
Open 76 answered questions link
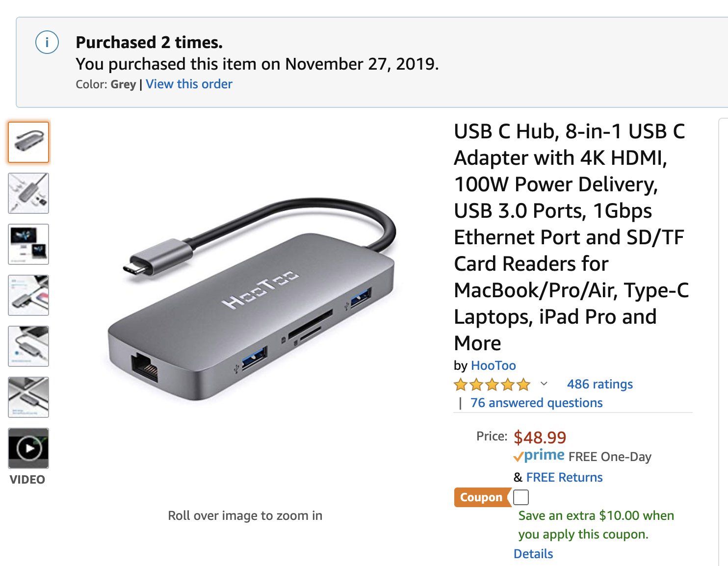point(536,403)
